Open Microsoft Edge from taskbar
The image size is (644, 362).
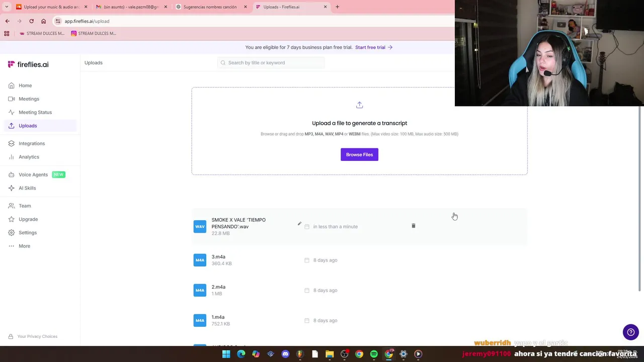241,354
